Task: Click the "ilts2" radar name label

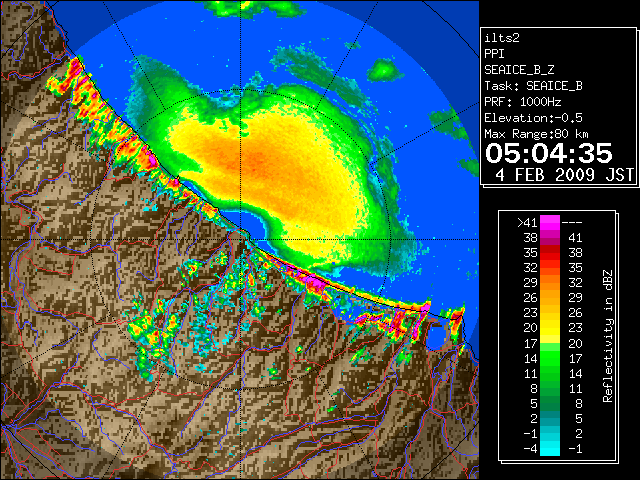Action: tap(502, 38)
